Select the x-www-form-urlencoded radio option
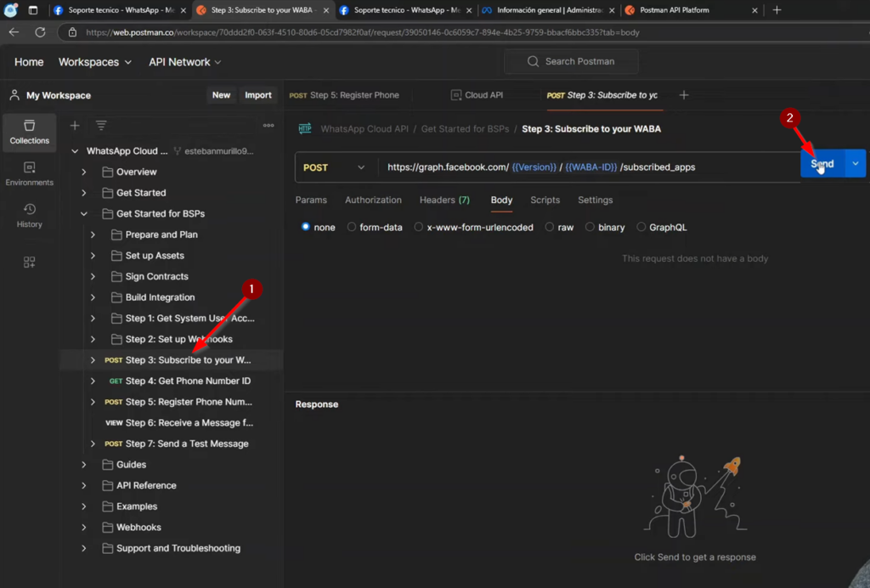870x588 pixels. tap(419, 227)
